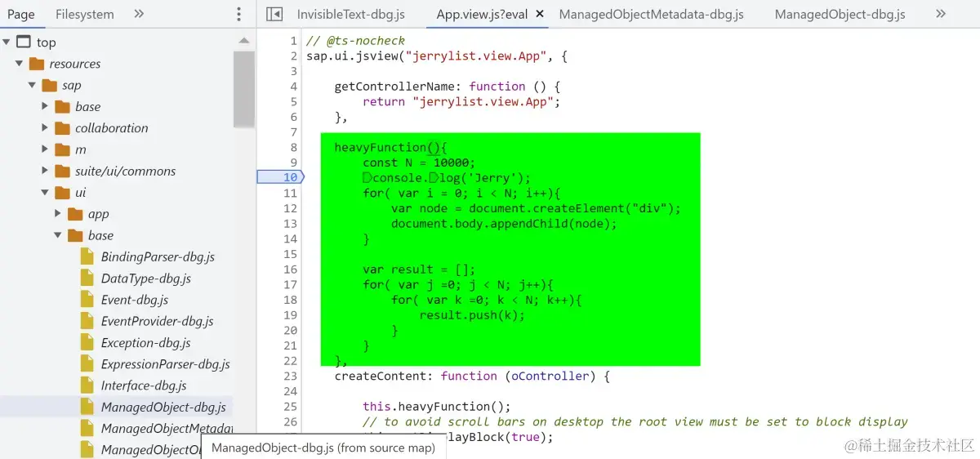Open the InvisibleText-dbg.js editor tab

[x=350, y=14]
